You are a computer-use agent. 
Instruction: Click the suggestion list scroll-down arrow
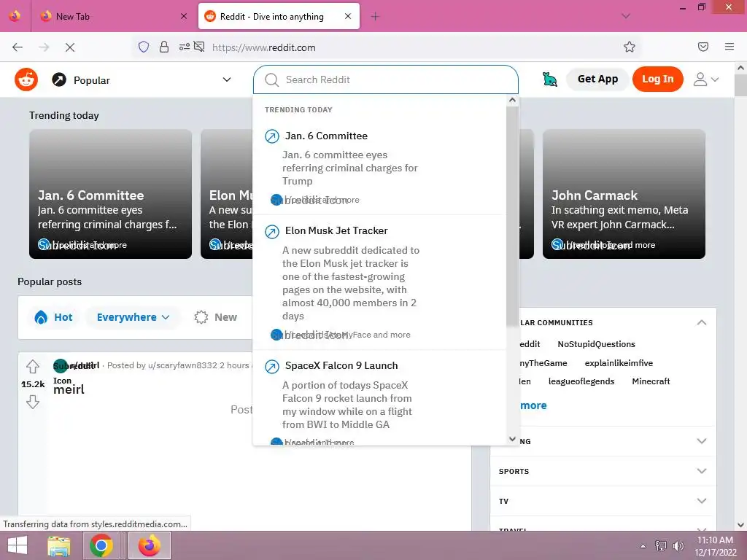512,438
